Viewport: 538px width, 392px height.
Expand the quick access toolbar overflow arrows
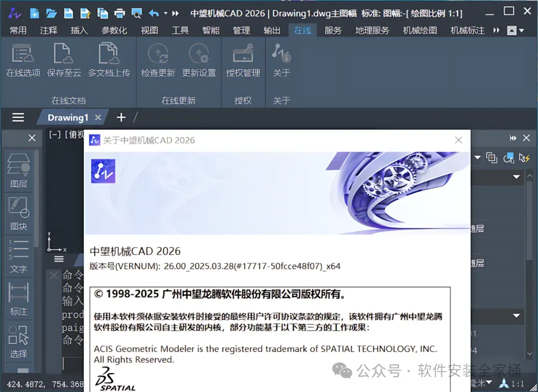tap(175, 13)
